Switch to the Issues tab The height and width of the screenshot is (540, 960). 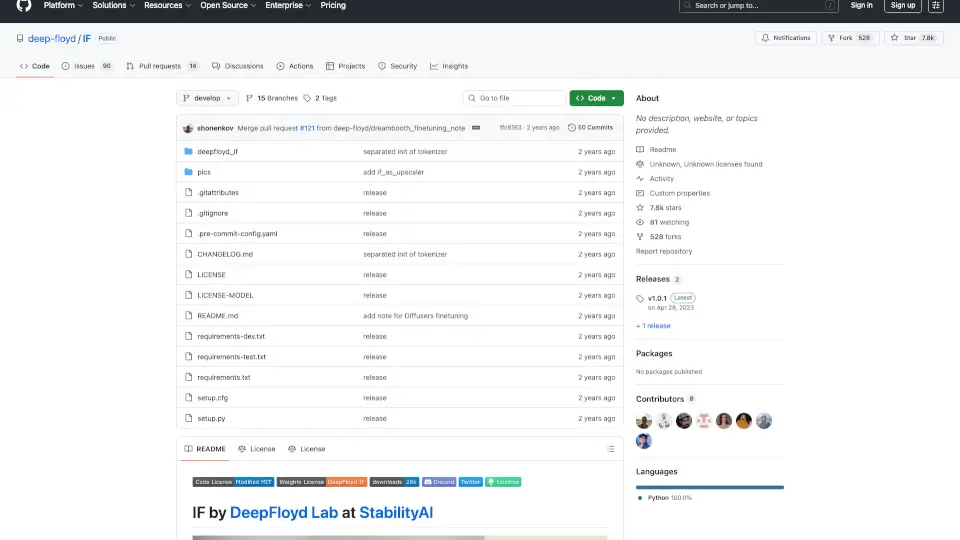pos(86,66)
